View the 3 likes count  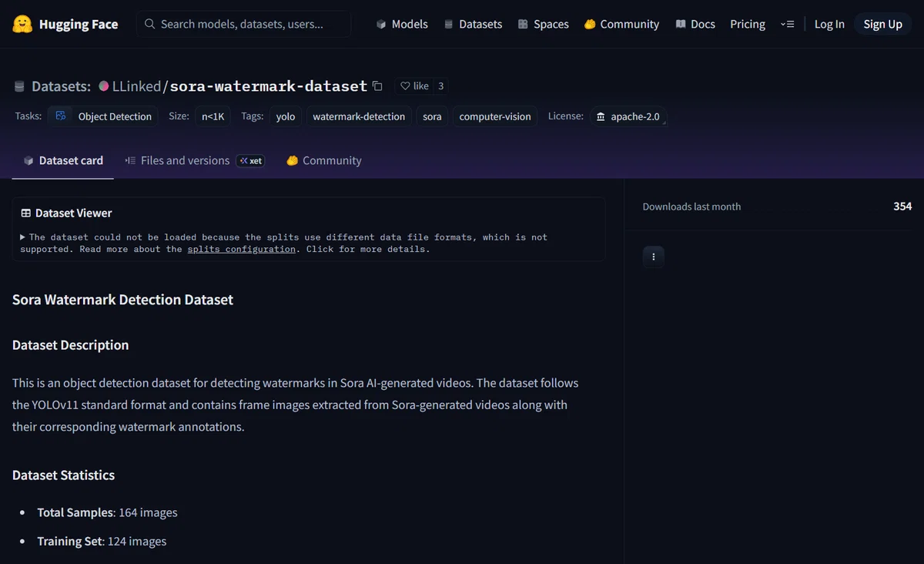[441, 86]
